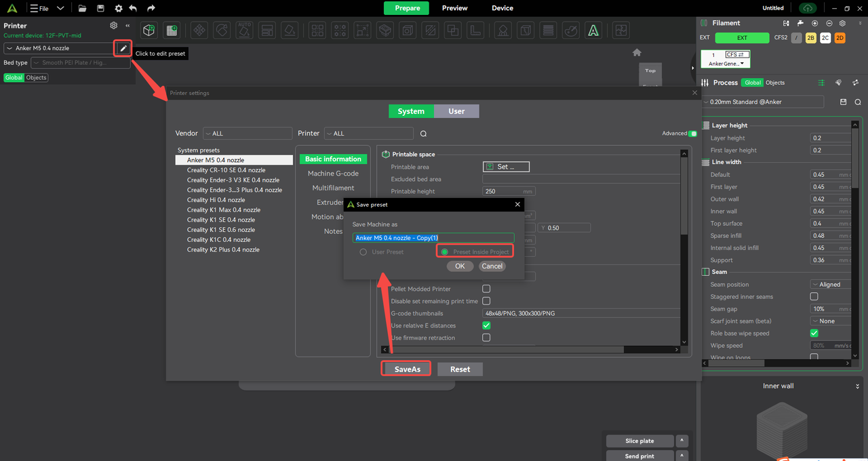Image resolution: width=868 pixels, height=461 pixels.
Task: Select the 2B yellow filament slot
Action: pos(811,38)
